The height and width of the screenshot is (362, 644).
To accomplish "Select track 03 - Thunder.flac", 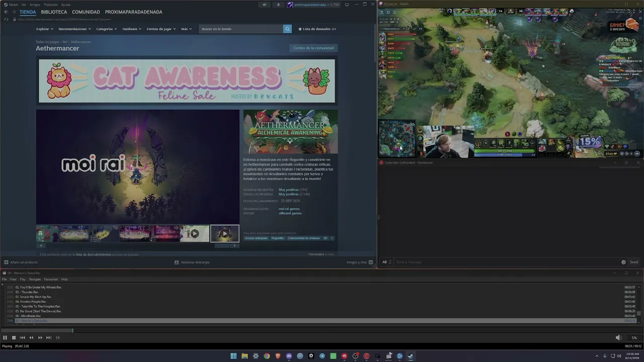I will pyautogui.click(x=322, y=292).
